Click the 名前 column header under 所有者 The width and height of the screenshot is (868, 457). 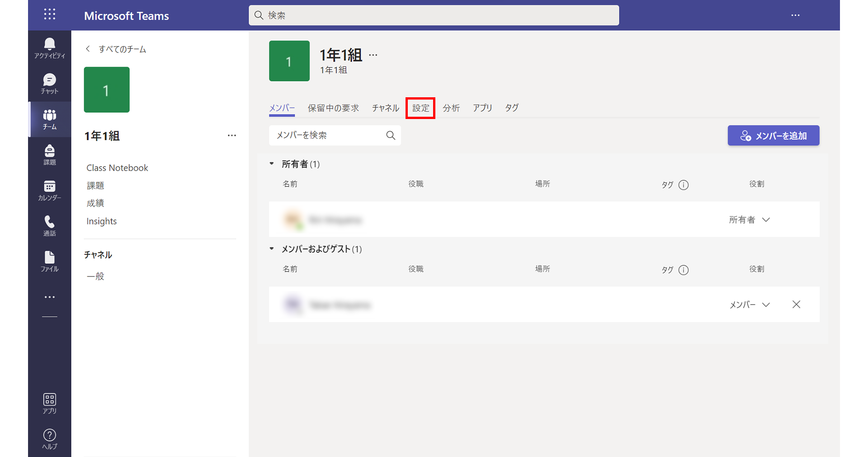[x=290, y=184]
